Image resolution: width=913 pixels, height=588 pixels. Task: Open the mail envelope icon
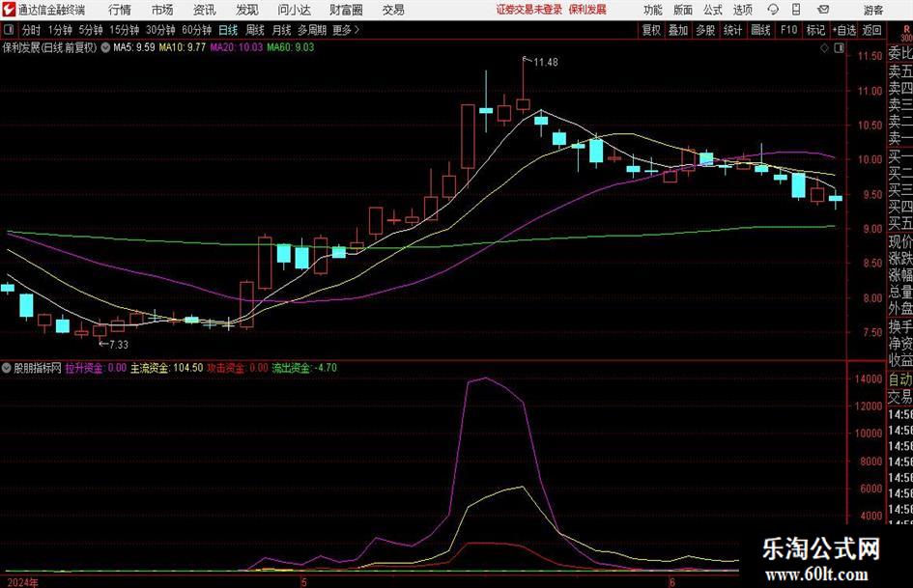[x=823, y=10]
